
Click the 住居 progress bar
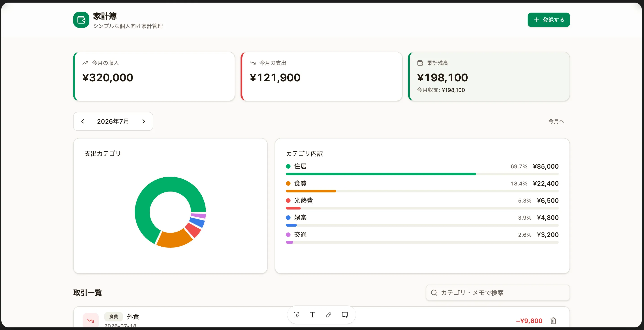[x=422, y=174]
